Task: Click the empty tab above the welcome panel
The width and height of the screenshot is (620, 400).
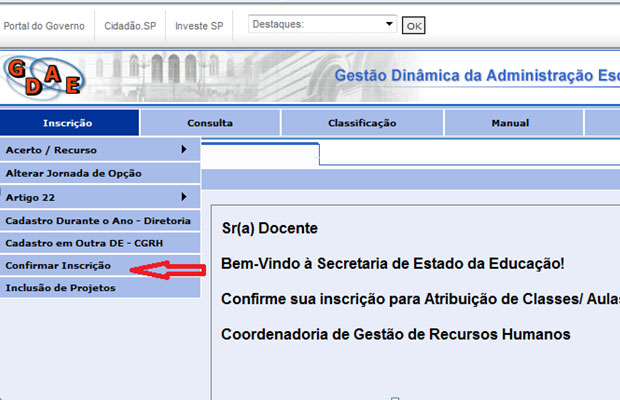Action: click(260, 153)
